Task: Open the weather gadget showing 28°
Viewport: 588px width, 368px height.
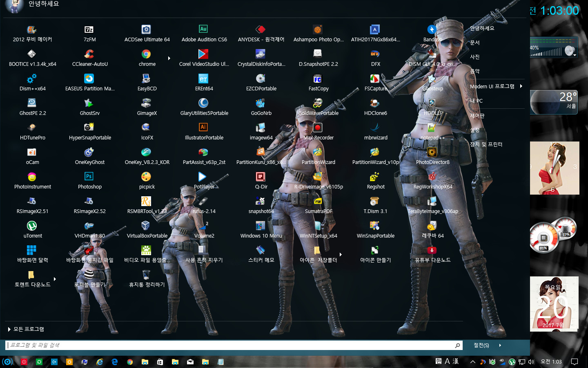Action: [x=554, y=102]
